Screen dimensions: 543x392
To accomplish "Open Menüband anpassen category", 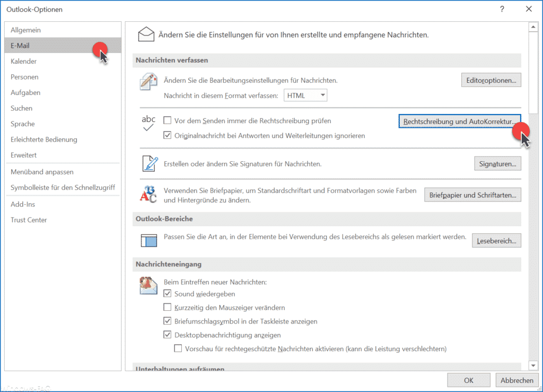I will click(63, 172).
